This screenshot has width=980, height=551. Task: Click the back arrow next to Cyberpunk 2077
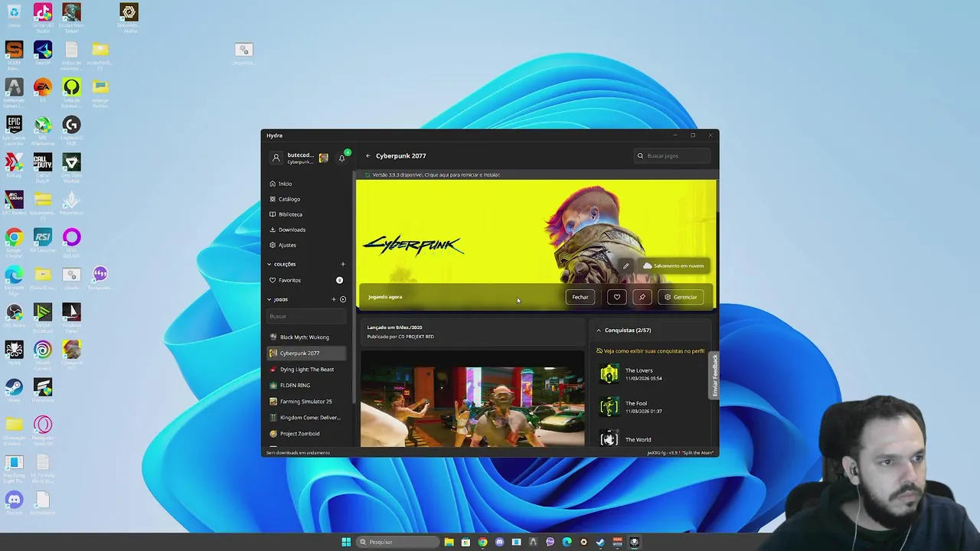[x=367, y=156]
